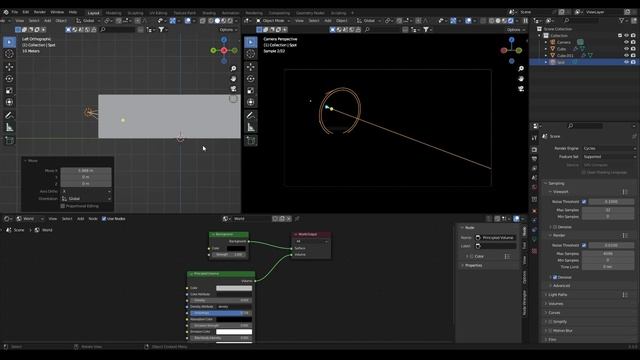Open the Scene properties tab
Image resolution: width=640 pixels, height=360 pixels.
(x=534, y=178)
